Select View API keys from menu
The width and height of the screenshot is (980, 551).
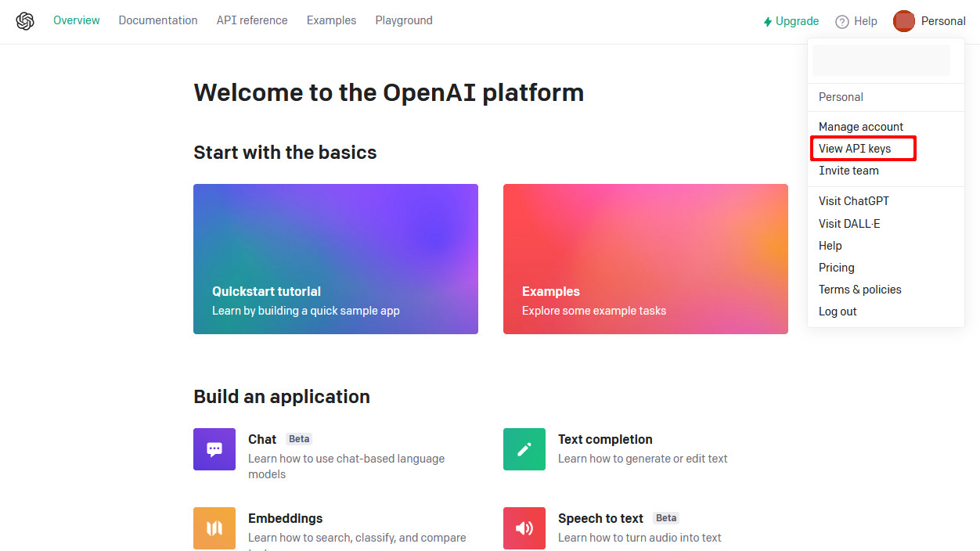click(855, 149)
